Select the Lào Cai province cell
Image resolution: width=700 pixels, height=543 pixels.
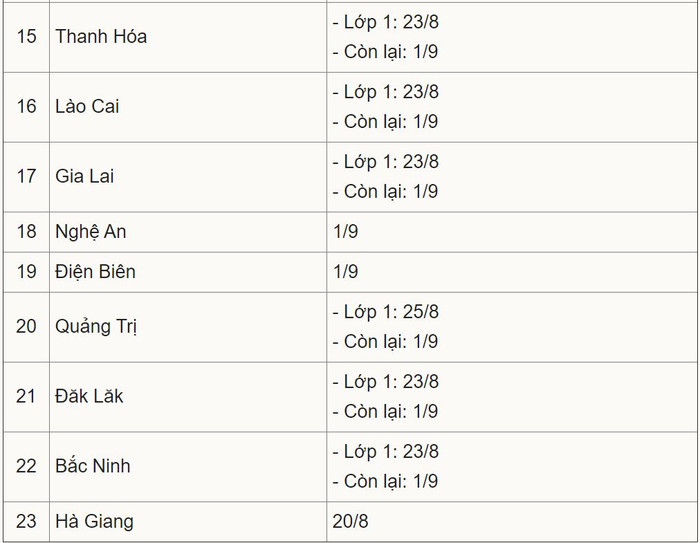pyautogui.click(x=87, y=106)
